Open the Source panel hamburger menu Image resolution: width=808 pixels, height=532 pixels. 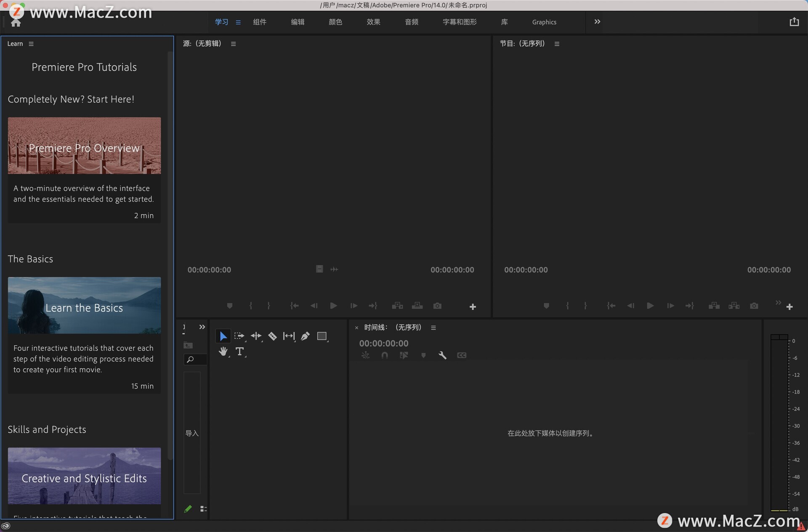234,44
